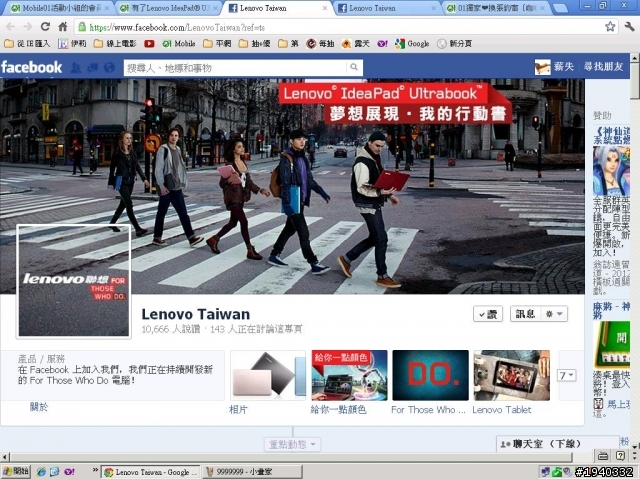
Task: Focus the Facebook search field
Action: tap(235, 67)
